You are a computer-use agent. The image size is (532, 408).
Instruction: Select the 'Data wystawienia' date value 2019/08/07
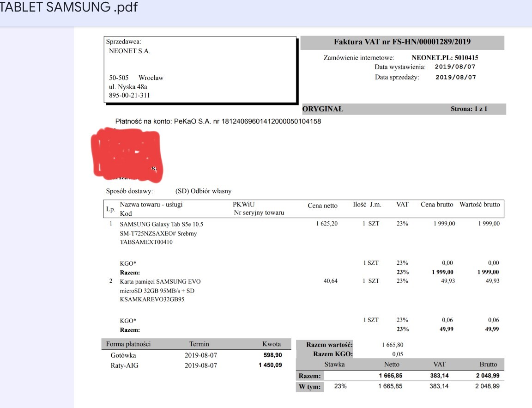coord(455,67)
